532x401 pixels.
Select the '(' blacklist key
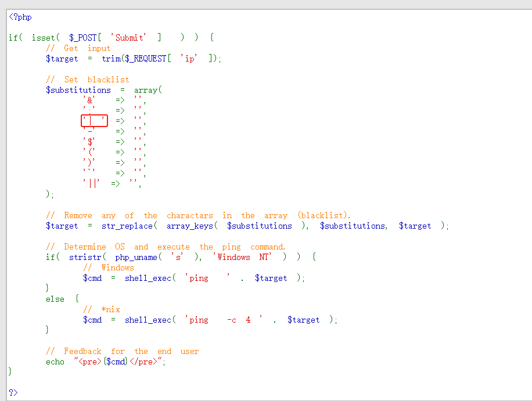89,152
